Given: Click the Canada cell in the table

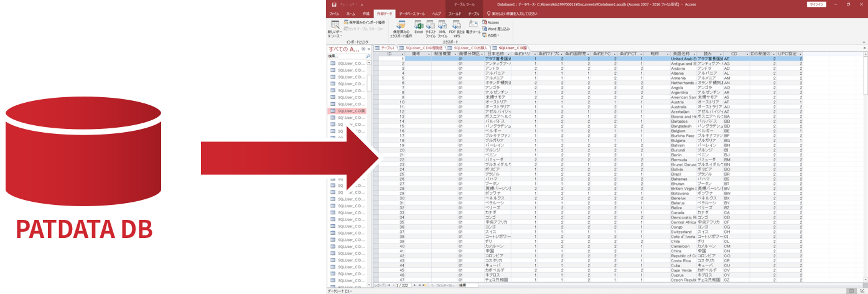Looking at the screenshot, I should point(683,212).
